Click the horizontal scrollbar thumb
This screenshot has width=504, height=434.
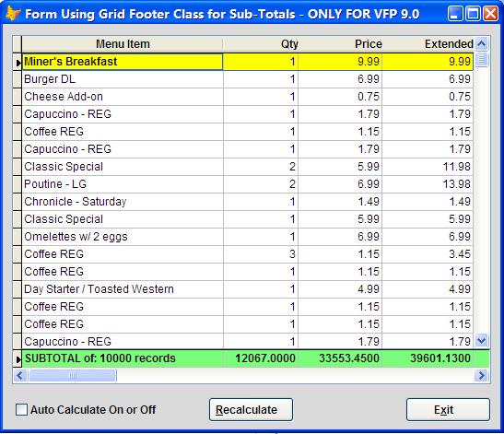coord(72,375)
